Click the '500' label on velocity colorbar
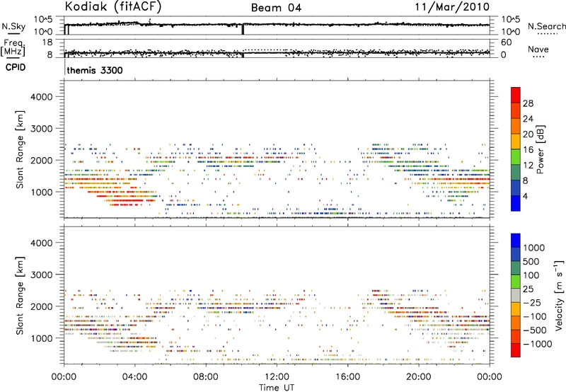This screenshot has height=392, width=566. (531, 262)
